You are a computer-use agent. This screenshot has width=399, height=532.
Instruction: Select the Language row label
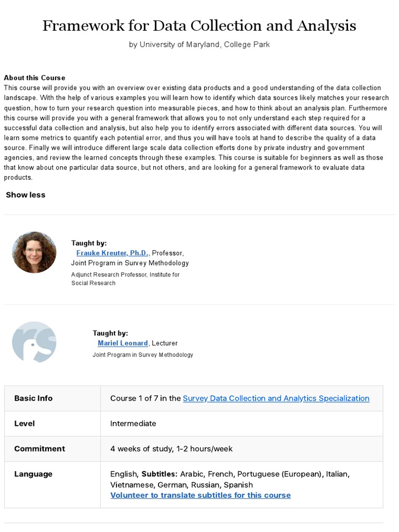coord(33,474)
